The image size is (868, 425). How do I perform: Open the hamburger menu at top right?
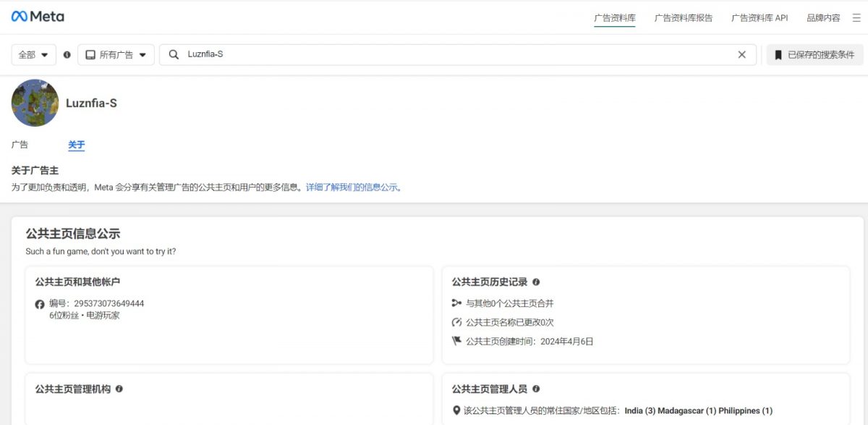coord(858,17)
